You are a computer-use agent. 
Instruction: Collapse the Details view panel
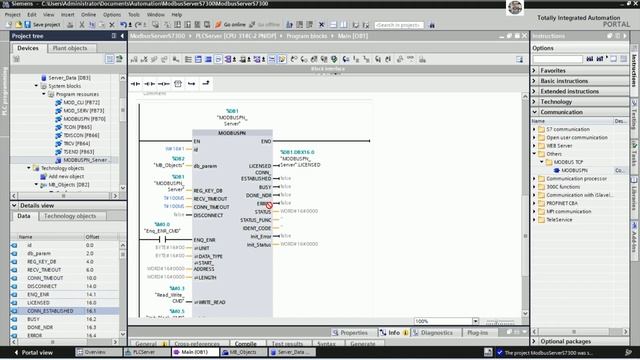click(x=14, y=205)
